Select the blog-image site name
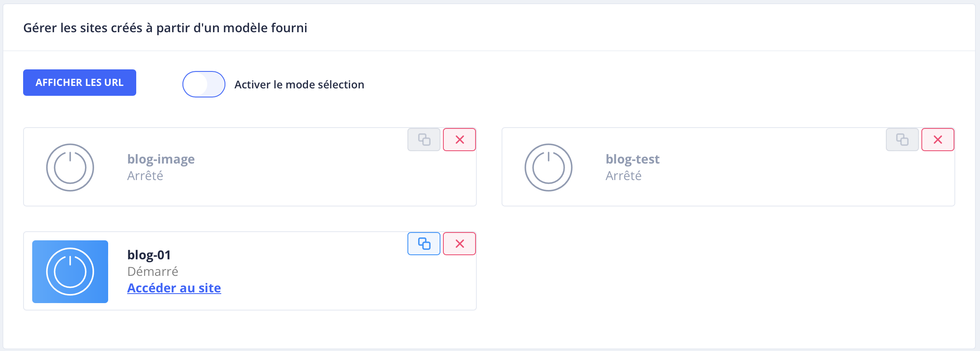Viewport: 980px width, 351px height. pyautogui.click(x=161, y=159)
